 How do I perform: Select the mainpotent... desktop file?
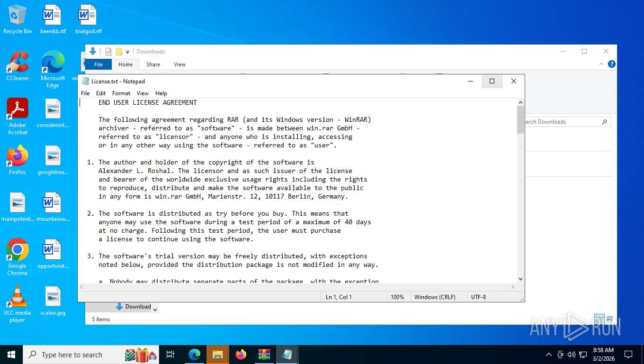tap(18, 207)
